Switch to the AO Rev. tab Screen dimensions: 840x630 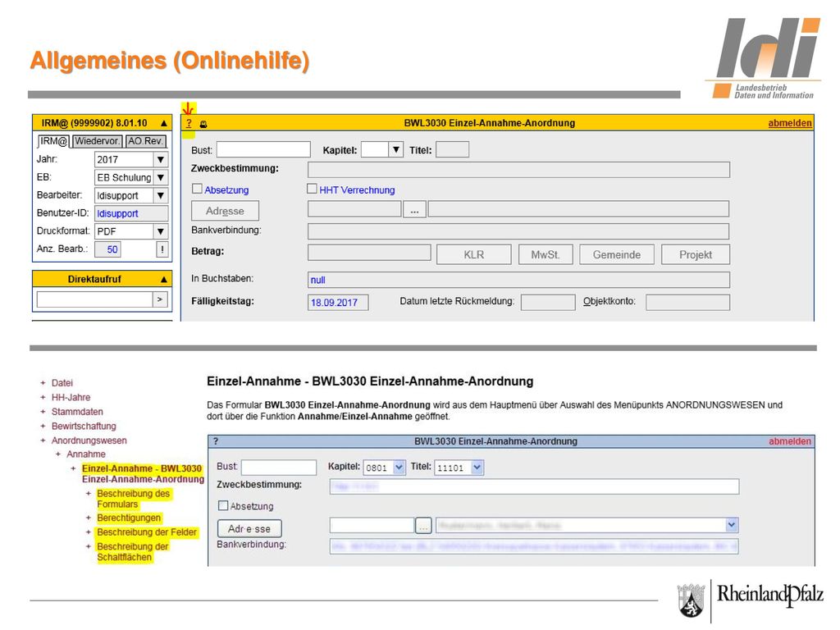[x=146, y=141]
